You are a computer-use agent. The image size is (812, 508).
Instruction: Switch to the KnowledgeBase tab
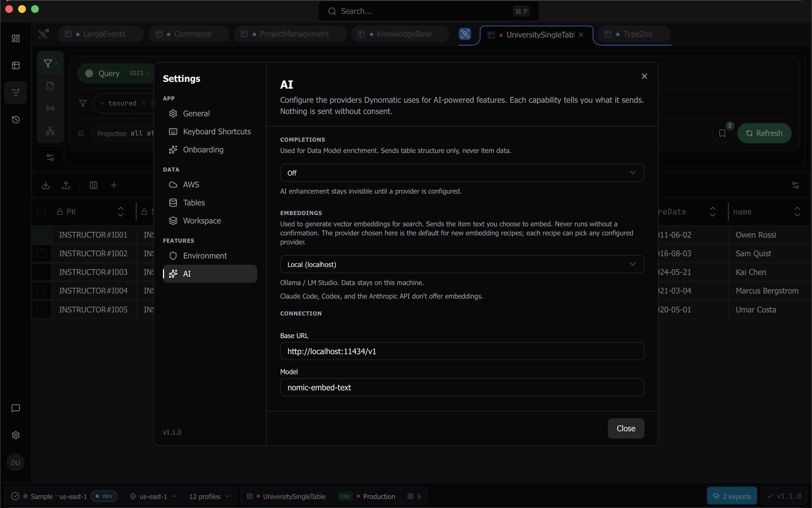tap(400, 34)
